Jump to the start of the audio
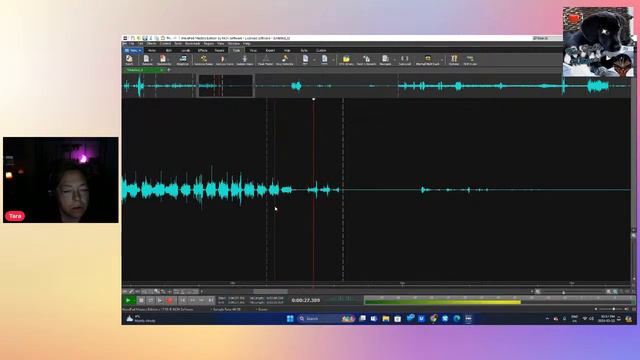This screenshot has height=360, width=640. pyautogui.click(x=182, y=300)
